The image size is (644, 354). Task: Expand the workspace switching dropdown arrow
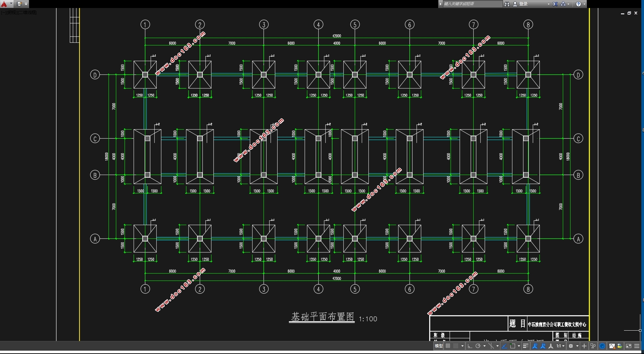[577, 346]
